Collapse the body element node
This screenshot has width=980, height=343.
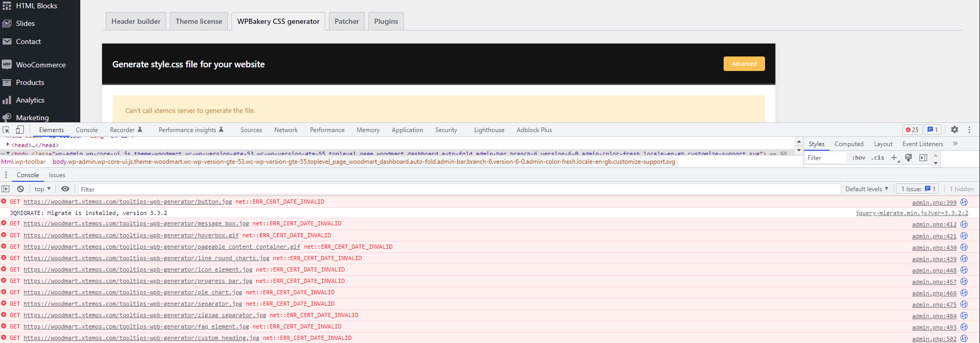click(8, 153)
